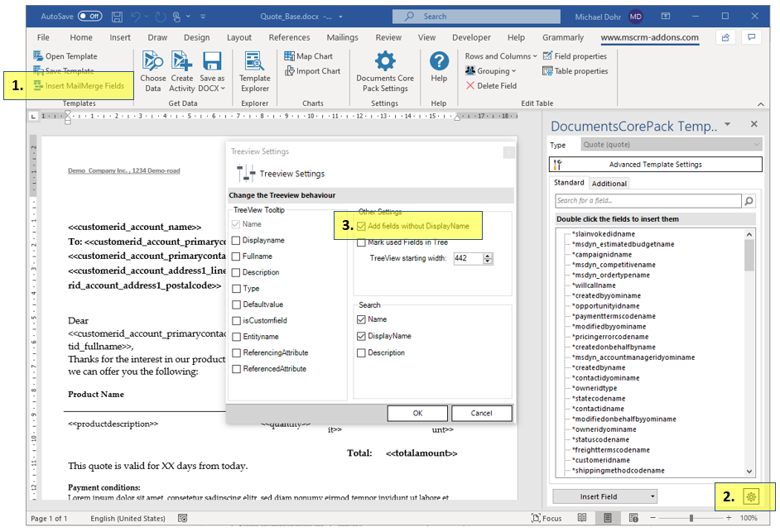Open task pane options arrow
Viewport: 780px width, 532px height.
[x=727, y=124]
